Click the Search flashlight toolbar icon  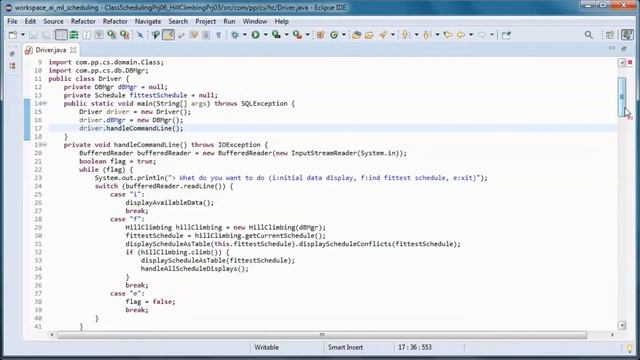(382, 35)
